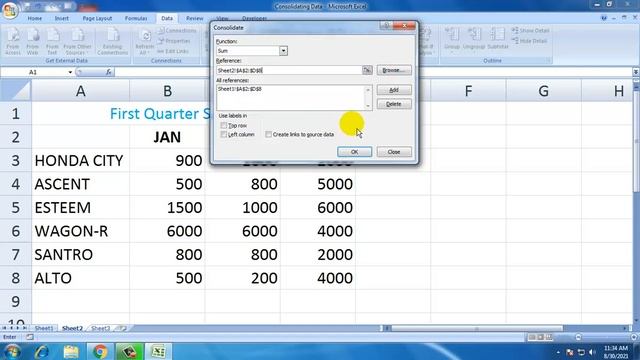Open the Insert ribbon tab
The width and height of the screenshot is (640, 360).
click(x=62, y=18)
